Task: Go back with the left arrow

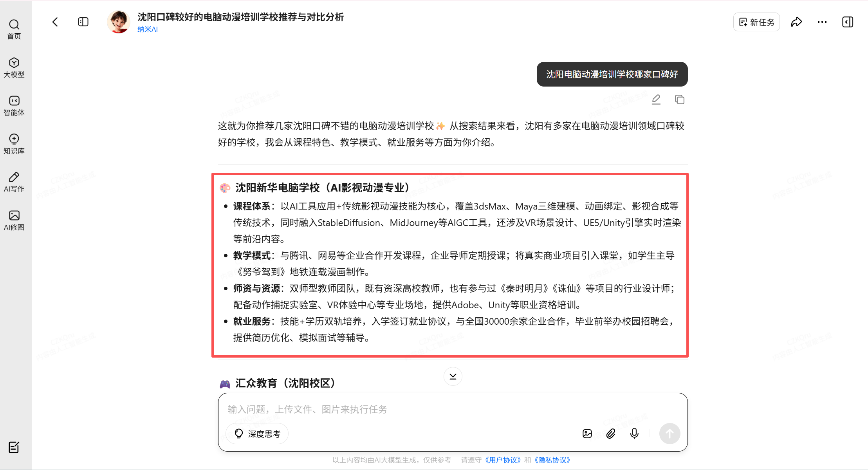Action: (x=55, y=22)
